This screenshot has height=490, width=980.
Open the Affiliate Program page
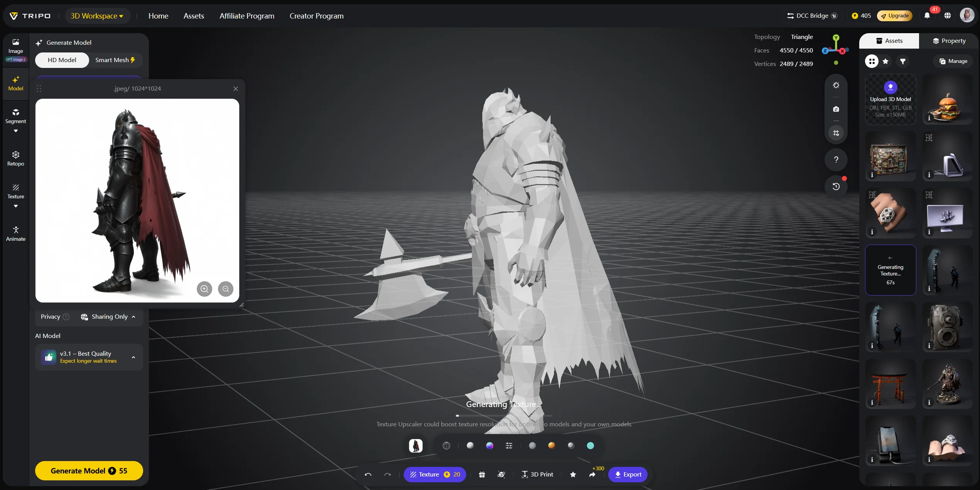pyautogui.click(x=247, y=16)
